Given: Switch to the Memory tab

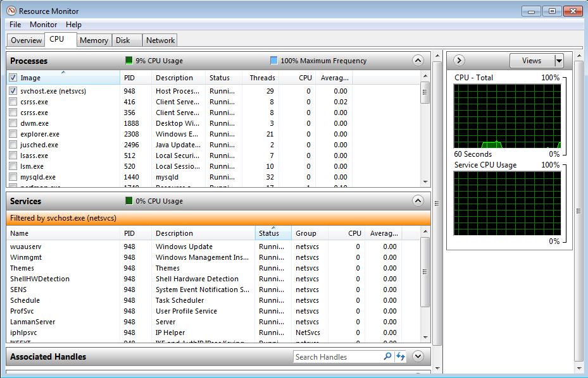Looking at the screenshot, I should click(94, 40).
